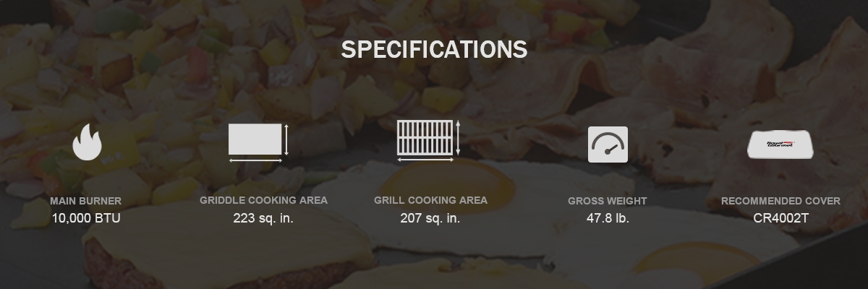868x289 pixels.
Task: Click the GRIDDLE COOKING AREA label
Action: tap(263, 200)
